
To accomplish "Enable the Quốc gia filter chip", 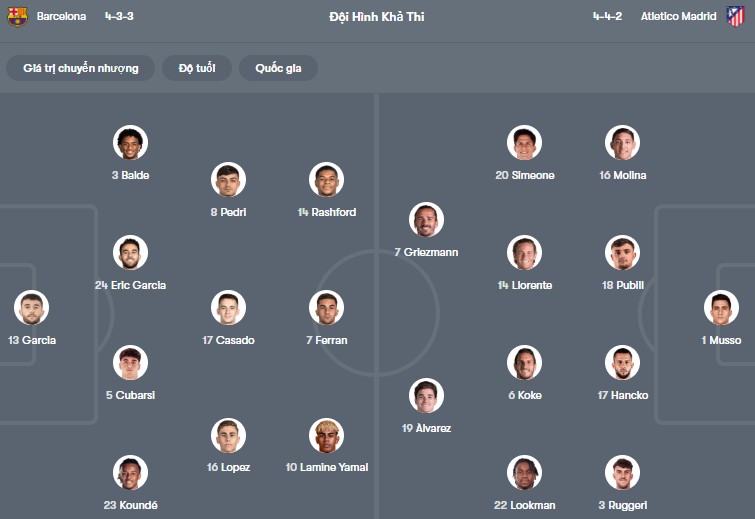I will [x=278, y=68].
